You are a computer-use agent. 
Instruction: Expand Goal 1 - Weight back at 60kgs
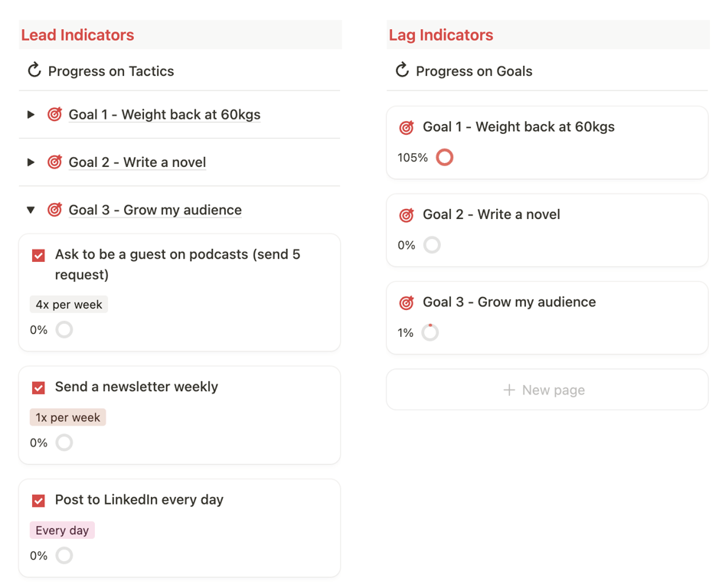31,113
